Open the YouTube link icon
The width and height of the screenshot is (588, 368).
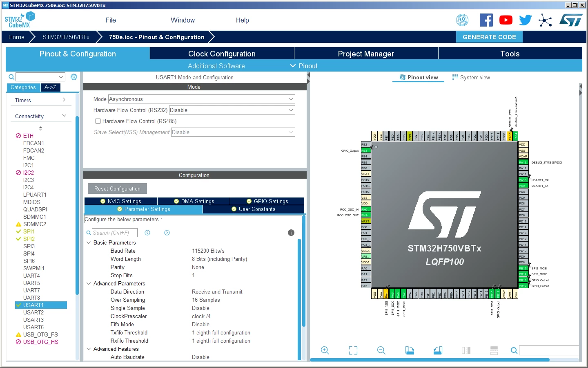[x=506, y=20]
